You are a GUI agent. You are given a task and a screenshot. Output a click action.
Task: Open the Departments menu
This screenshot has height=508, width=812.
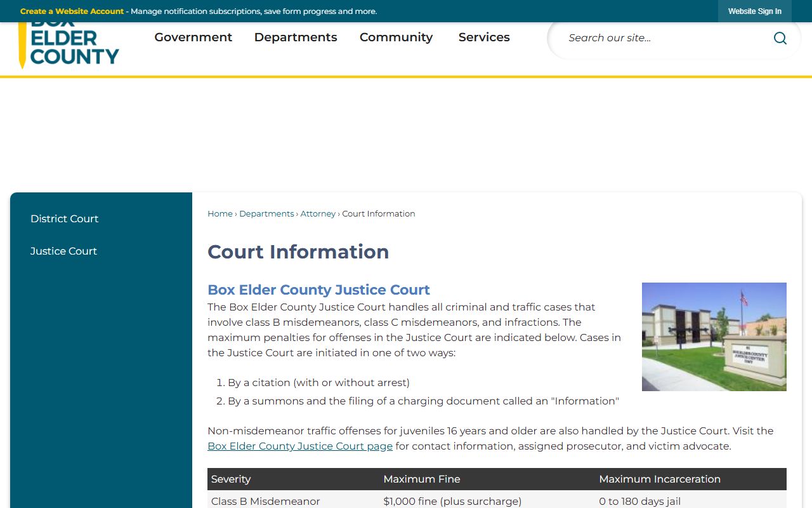tap(296, 37)
